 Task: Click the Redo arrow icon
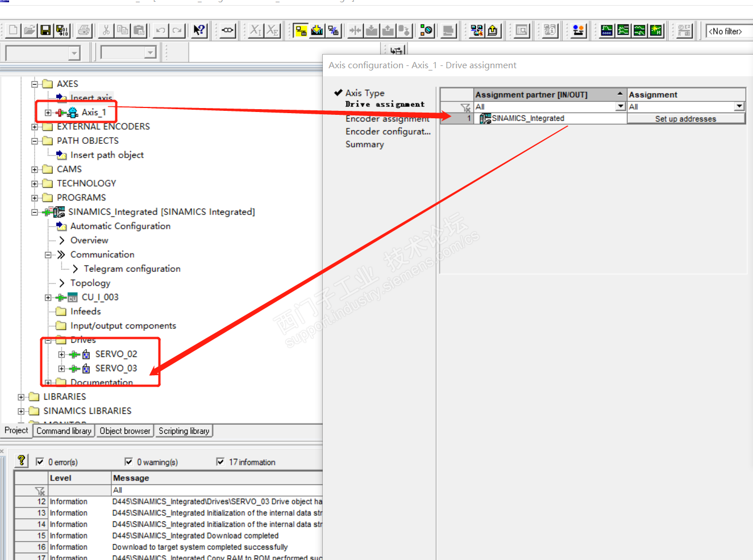point(177,30)
